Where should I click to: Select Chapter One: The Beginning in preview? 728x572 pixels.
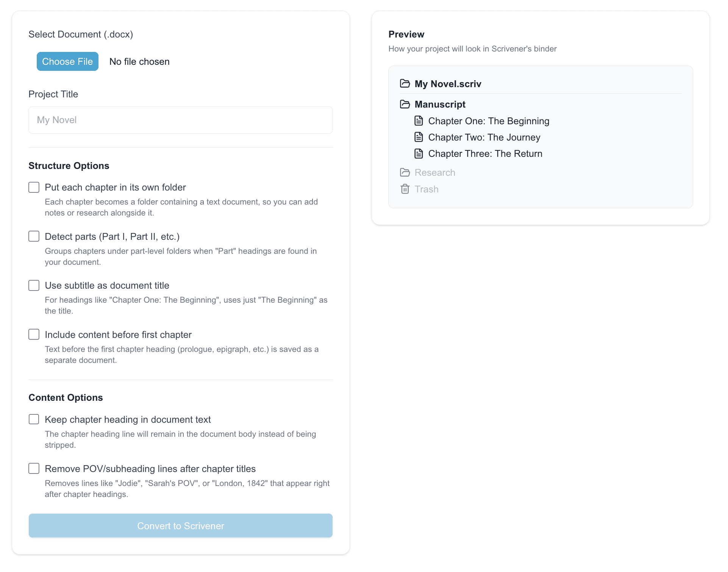tap(488, 121)
